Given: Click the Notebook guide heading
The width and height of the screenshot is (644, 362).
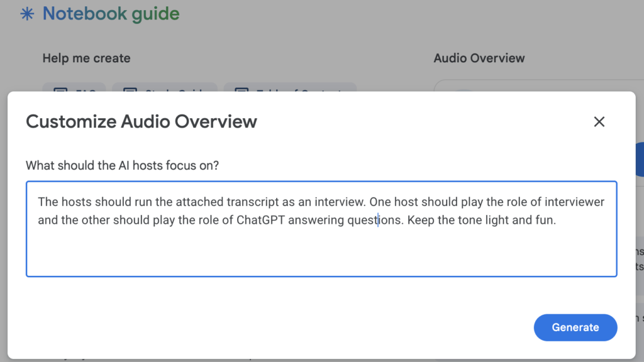Looking at the screenshot, I should click(111, 14).
